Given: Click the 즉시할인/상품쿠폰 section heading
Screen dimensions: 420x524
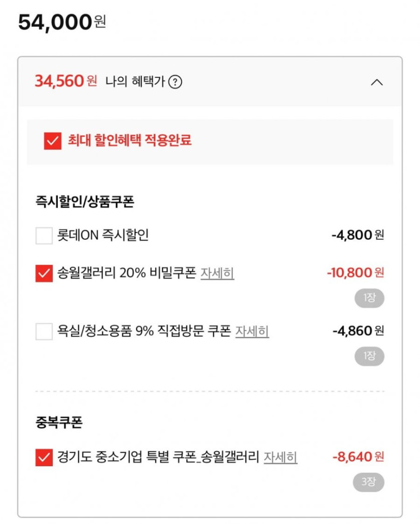Looking at the screenshot, I should [x=85, y=202].
